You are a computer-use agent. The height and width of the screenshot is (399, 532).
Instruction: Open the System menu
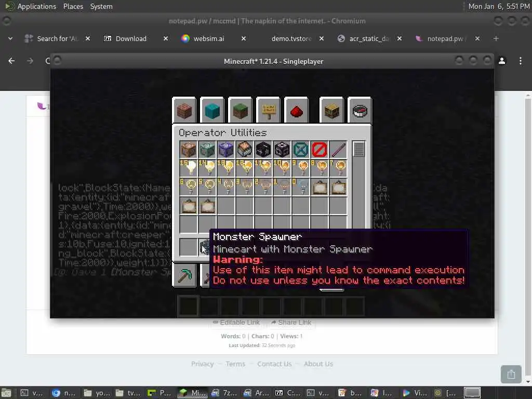(x=101, y=6)
